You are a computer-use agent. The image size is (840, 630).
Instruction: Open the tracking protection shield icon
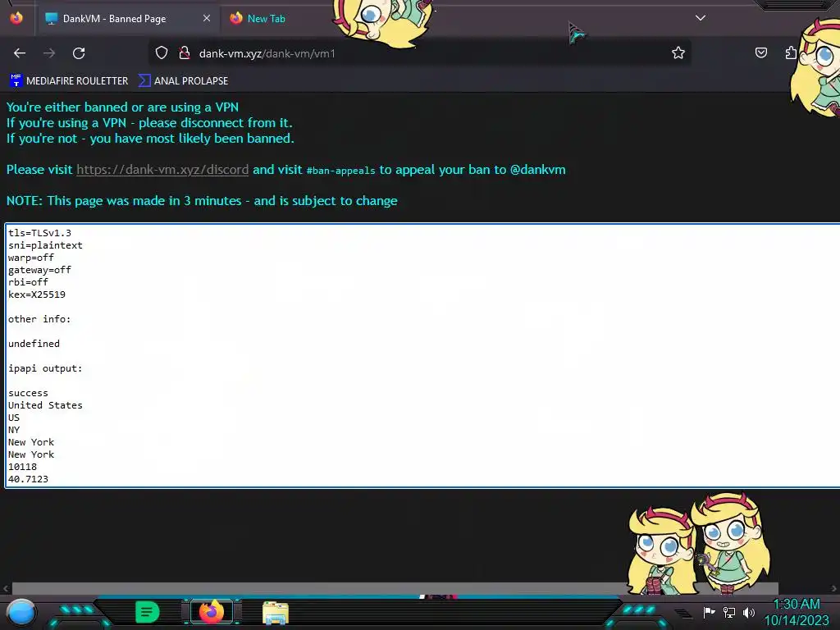pos(162,53)
